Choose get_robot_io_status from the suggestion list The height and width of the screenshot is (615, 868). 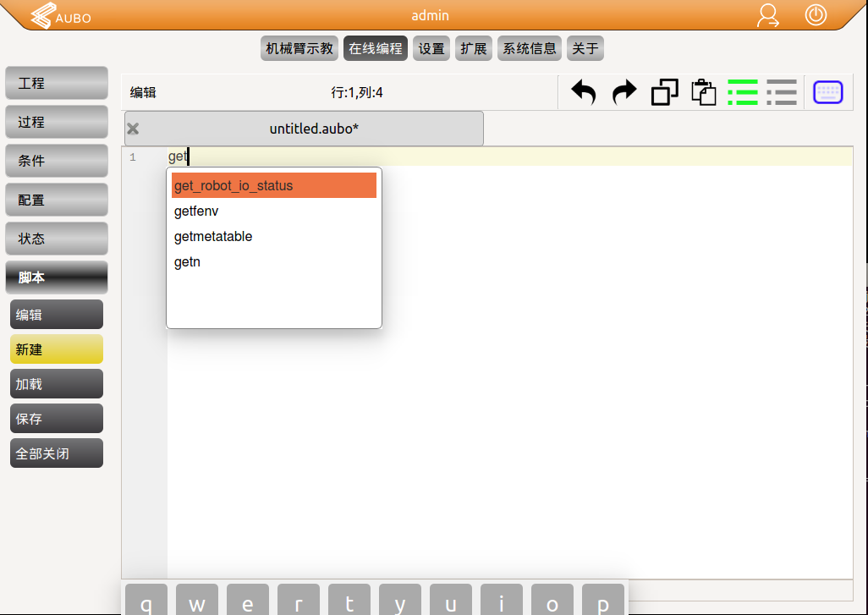tap(233, 185)
